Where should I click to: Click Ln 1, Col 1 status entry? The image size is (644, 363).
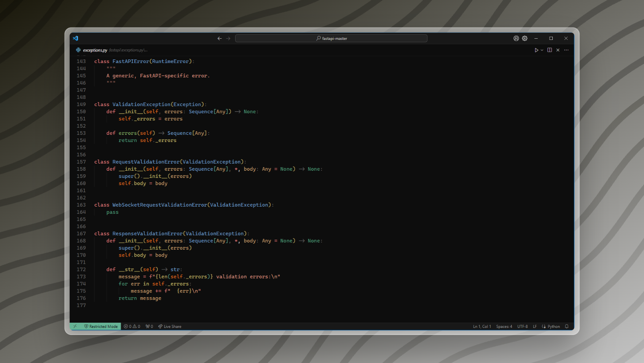(x=482, y=326)
